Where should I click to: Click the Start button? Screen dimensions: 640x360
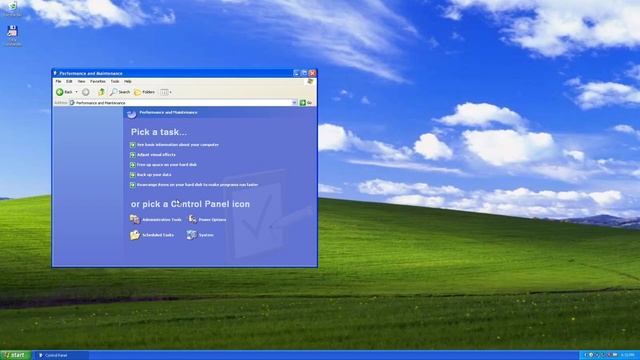tap(16, 356)
